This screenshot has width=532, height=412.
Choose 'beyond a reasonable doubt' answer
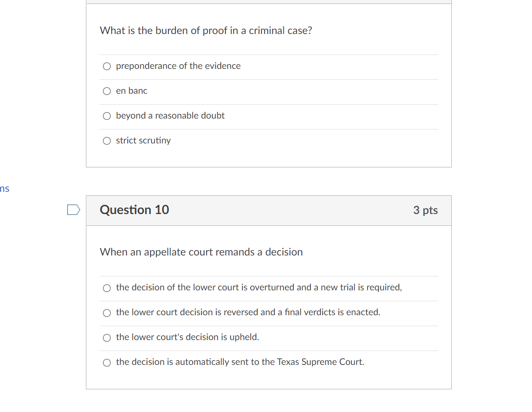107,116
